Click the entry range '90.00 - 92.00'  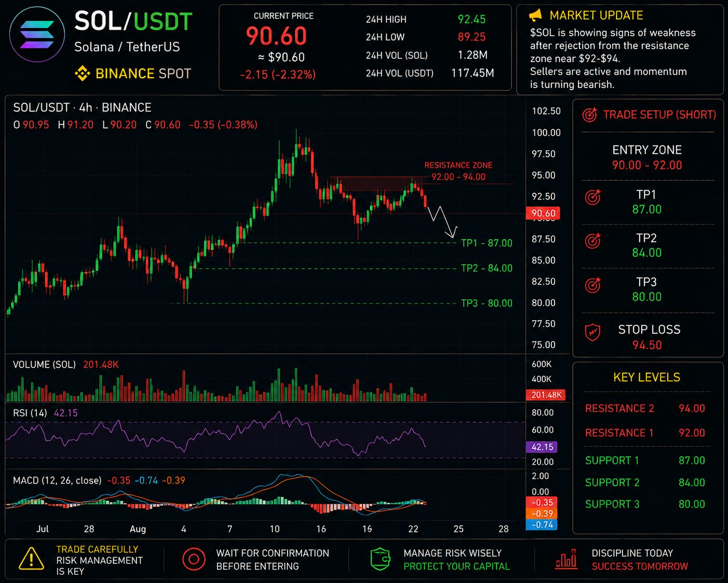click(647, 165)
